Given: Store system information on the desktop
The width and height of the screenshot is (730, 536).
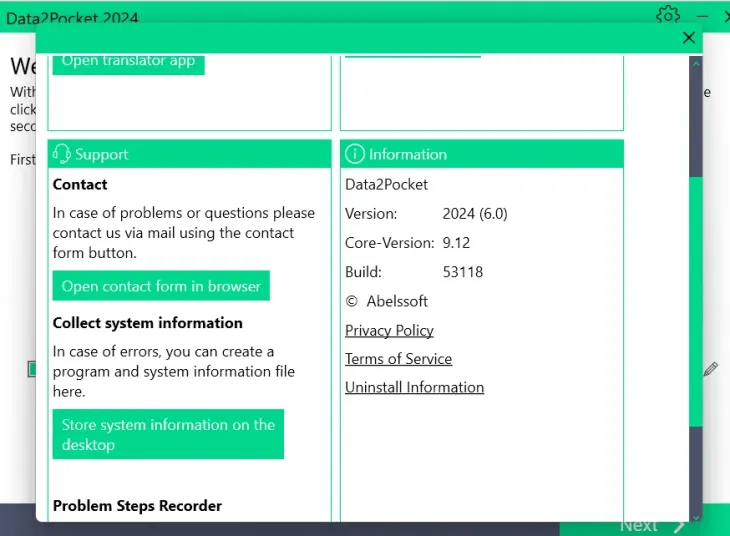Looking at the screenshot, I should pos(168,434).
